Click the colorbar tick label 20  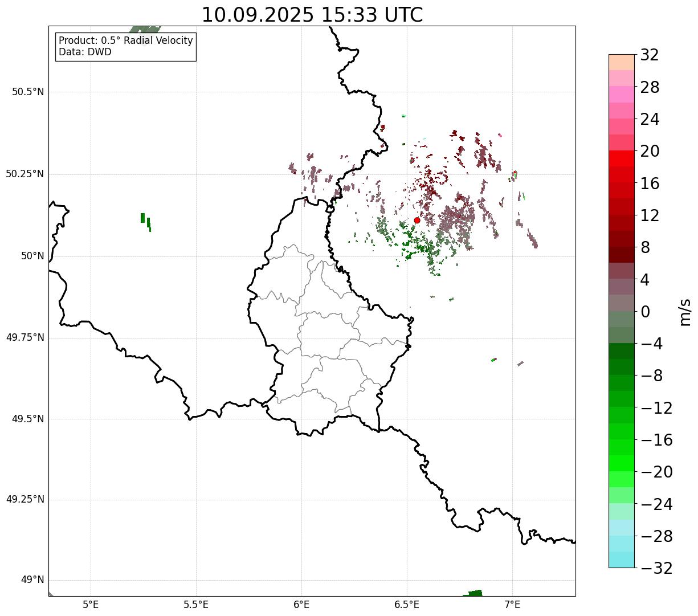point(650,152)
